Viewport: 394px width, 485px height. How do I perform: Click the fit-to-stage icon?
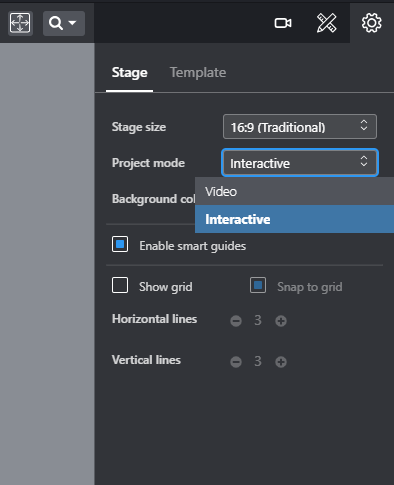(20, 23)
